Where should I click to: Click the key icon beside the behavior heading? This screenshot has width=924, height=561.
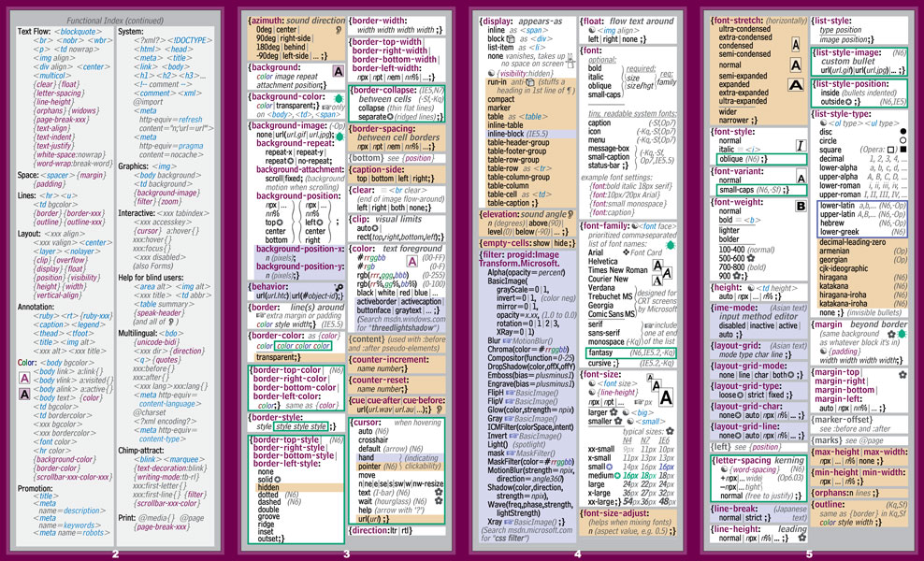[339, 287]
